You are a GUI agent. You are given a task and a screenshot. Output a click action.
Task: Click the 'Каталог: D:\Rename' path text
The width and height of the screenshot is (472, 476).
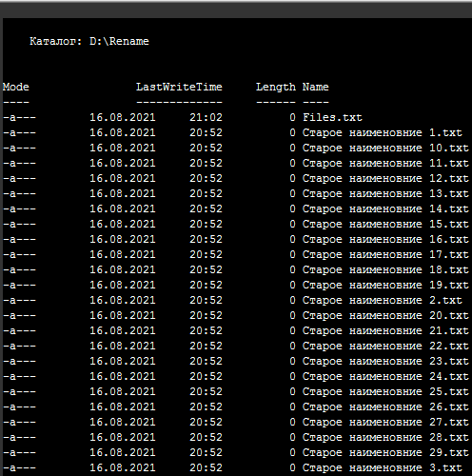(89, 41)
